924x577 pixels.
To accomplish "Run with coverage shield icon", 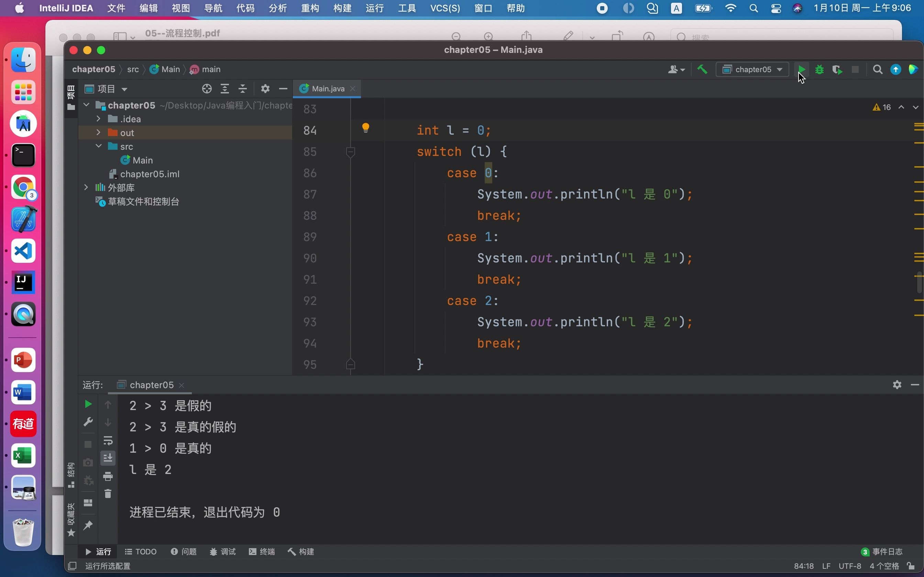I will pyautogui.click(x=837, y=69).
